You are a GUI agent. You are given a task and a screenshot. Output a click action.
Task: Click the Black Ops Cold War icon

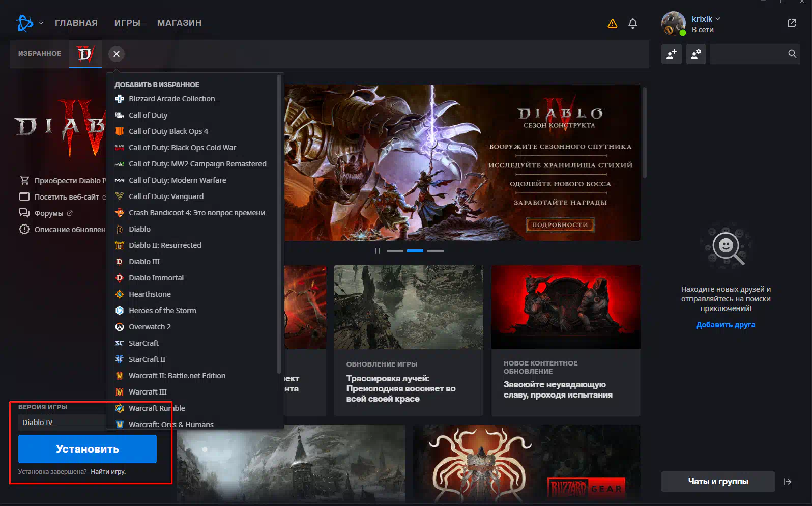[x=120, y=148]
